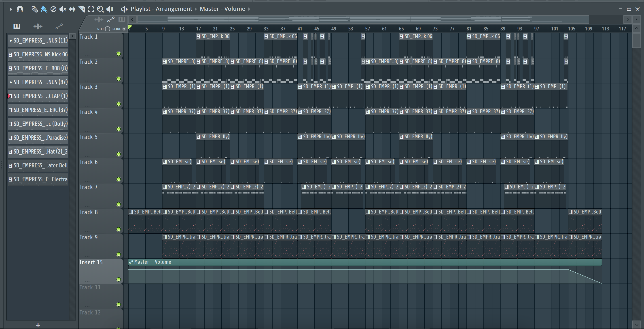Screen dimensions: 644x329
Task: Open Track 4 options dots
Action: click(x=87, y=131)
